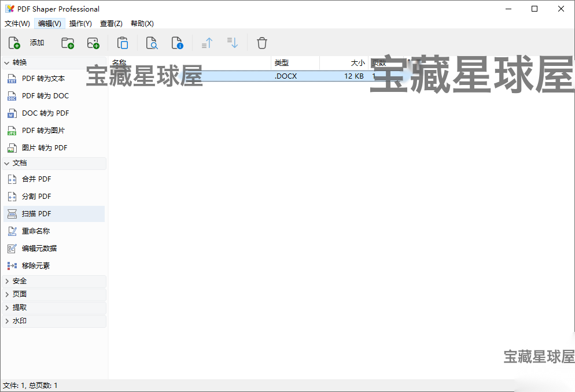Viewport: 575px width, 392px height.
Task: Expand the 页面 section
Action: click(54, 294)
